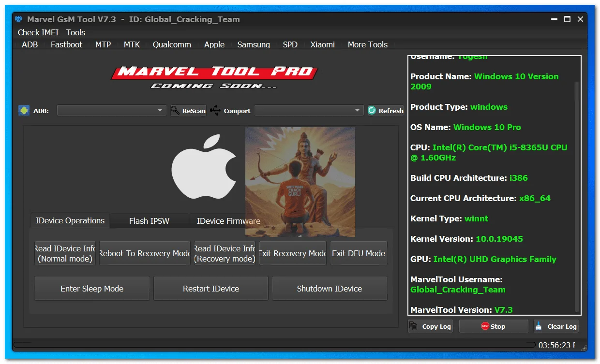Click log value 'Intel(R) UHD Graphics Family'
The image size is (600, 364).
[495, 259]
